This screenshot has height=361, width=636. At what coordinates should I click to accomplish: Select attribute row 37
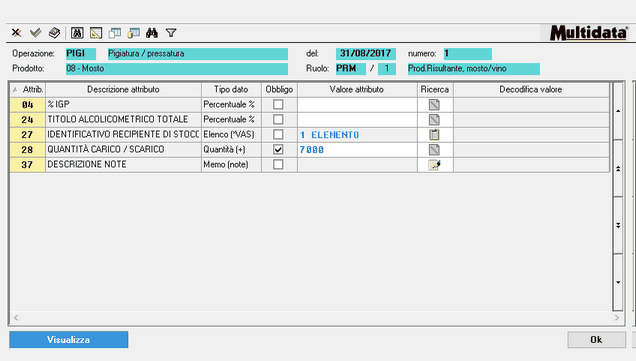click(x=28, y=165)
